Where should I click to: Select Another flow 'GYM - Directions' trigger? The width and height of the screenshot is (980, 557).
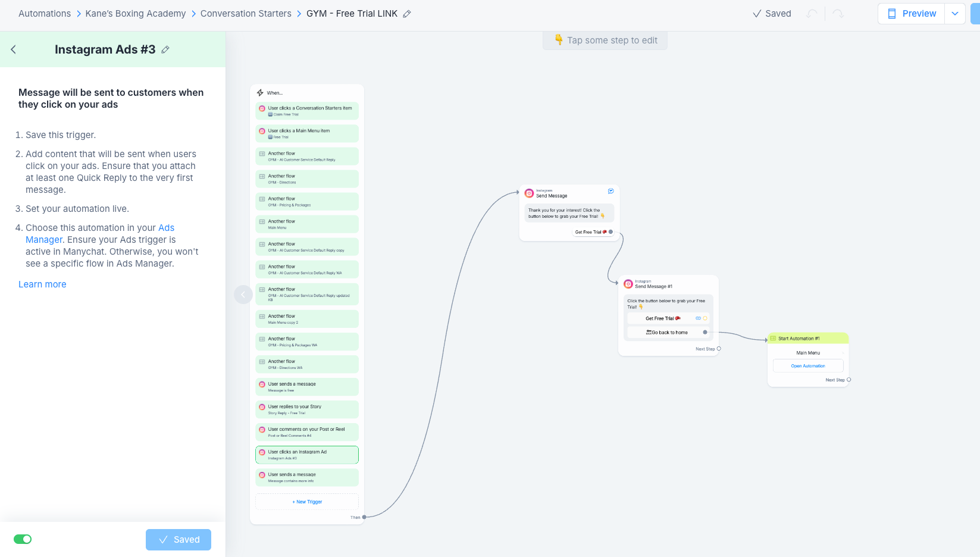[307, 179]
